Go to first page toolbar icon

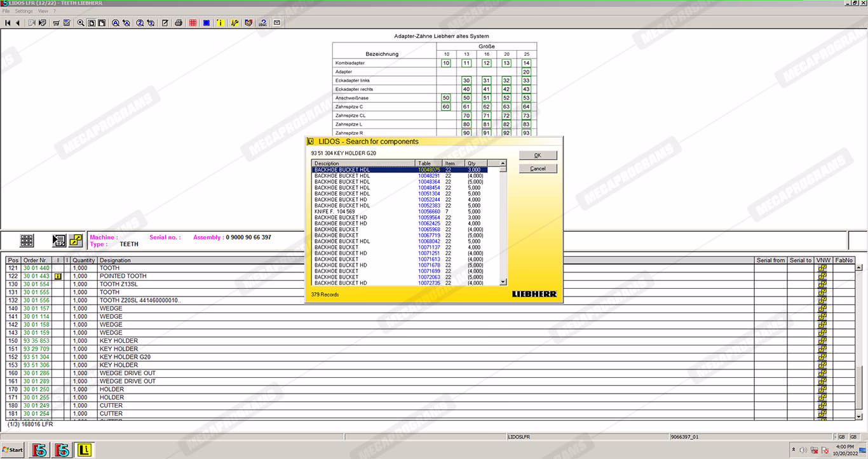tap(8, 23)
